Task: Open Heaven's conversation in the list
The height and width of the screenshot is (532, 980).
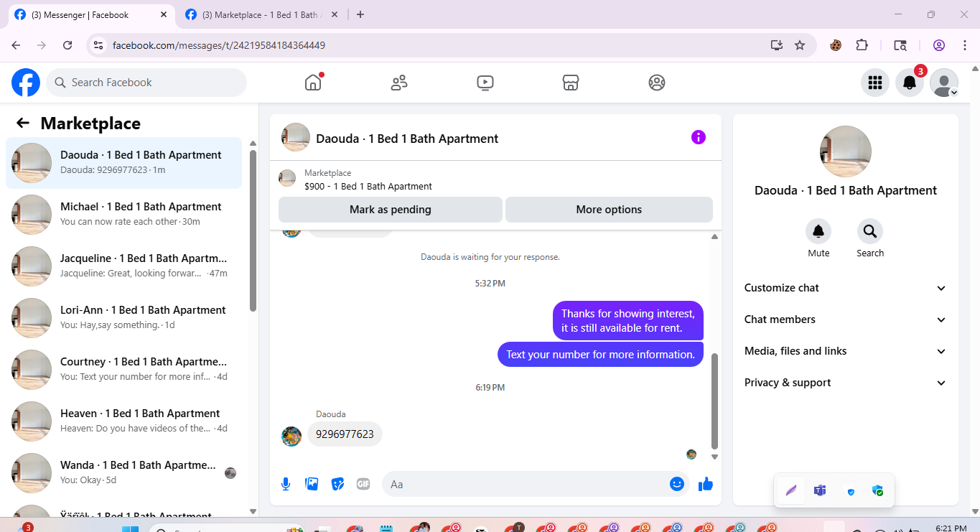Action: [x=123, y=421]
